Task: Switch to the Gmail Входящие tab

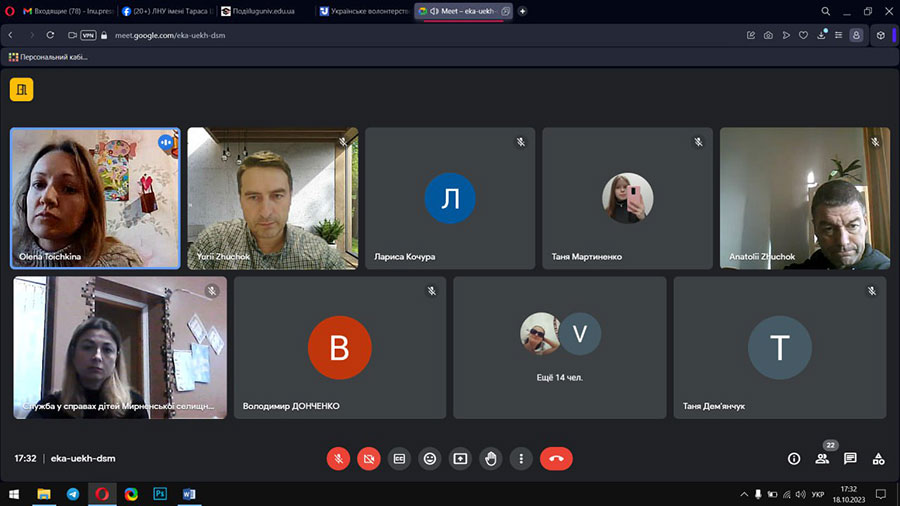Action: pyautogui.click(x=68, y=11)
